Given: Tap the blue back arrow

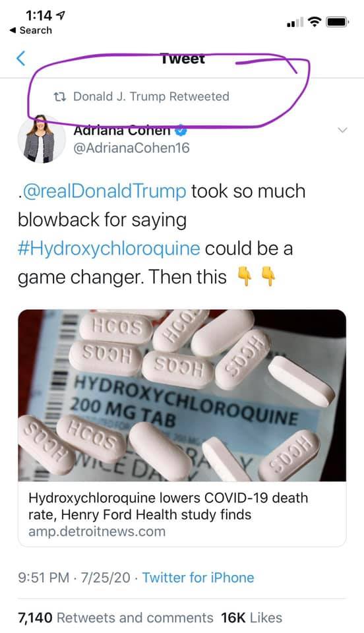Looking at the screenshot, I should point(21,59).
